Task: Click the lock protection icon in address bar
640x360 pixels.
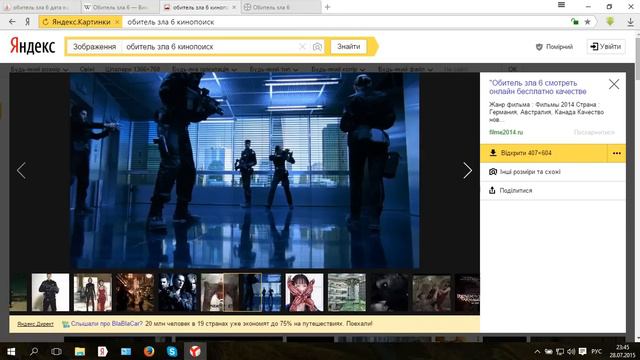Action: (x=575, y=22)
